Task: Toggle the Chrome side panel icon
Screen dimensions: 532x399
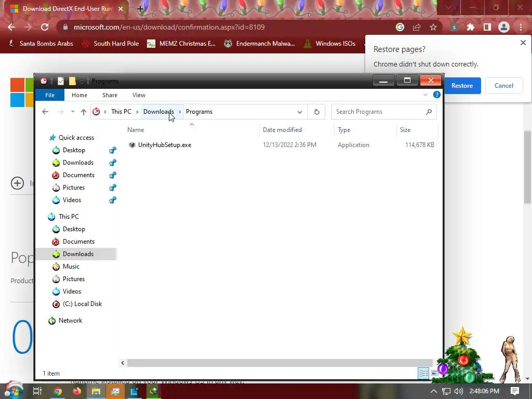Action: point(487,27)
